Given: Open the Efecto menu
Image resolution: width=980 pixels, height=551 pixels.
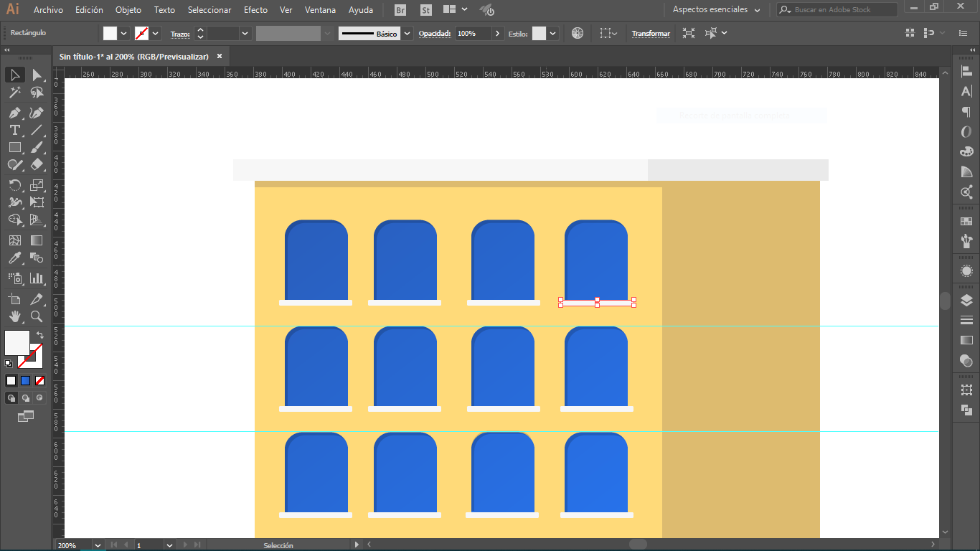Looking at the screenshot, I should [x=255, y=10].
